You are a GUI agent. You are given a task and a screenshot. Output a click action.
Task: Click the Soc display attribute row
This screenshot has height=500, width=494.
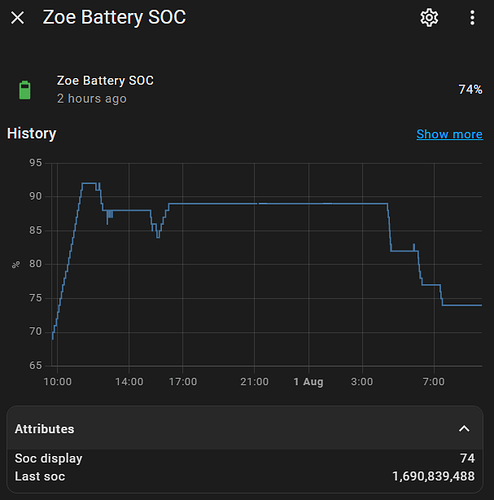coord(245,458)
